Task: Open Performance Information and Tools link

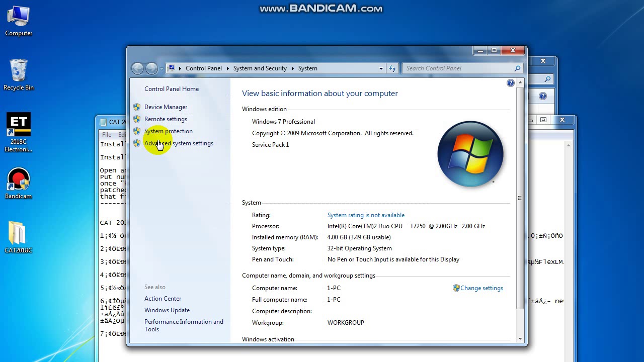Action: [184, 325]
